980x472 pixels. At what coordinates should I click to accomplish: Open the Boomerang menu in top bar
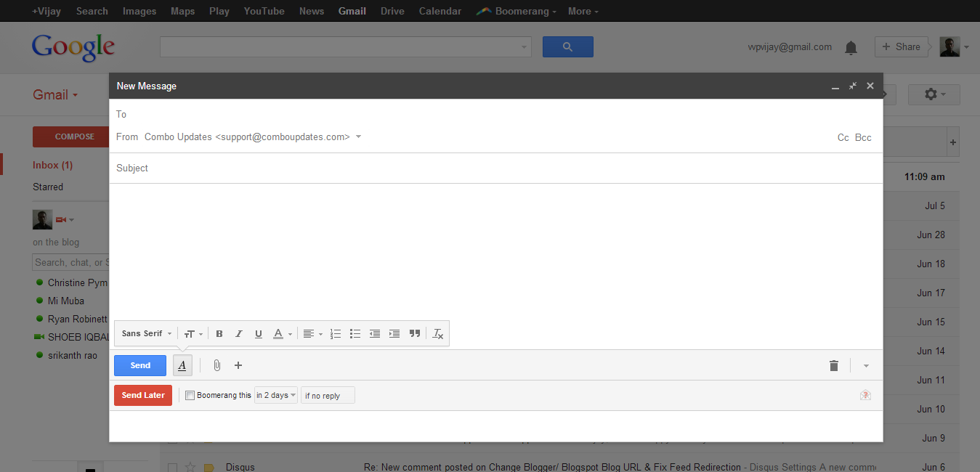(x=517, y=11)
